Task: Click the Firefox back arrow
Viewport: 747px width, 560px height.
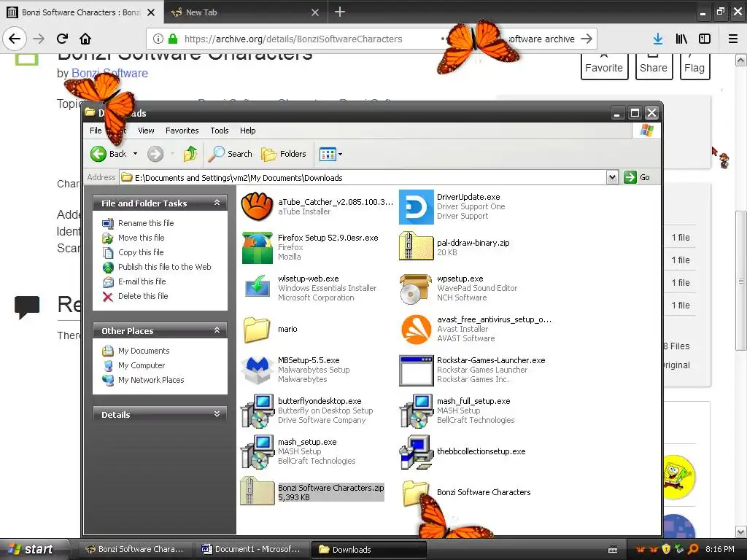Action: 15,39
